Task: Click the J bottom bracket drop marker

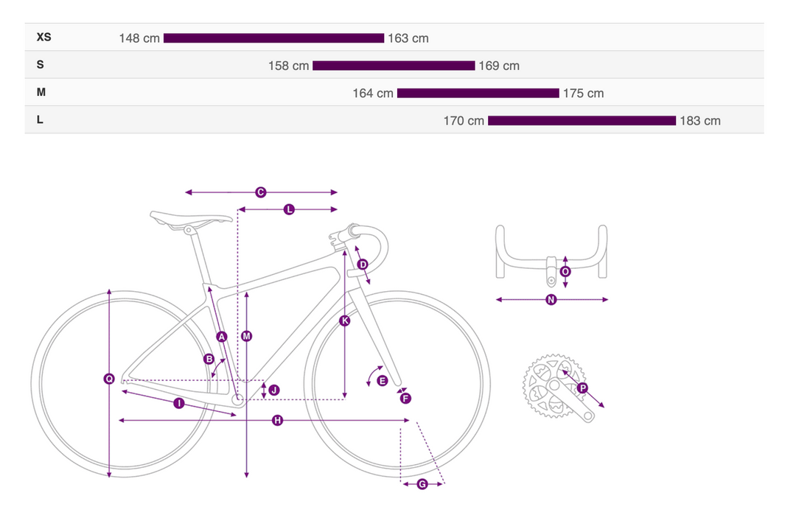Action: pos(274,390)
